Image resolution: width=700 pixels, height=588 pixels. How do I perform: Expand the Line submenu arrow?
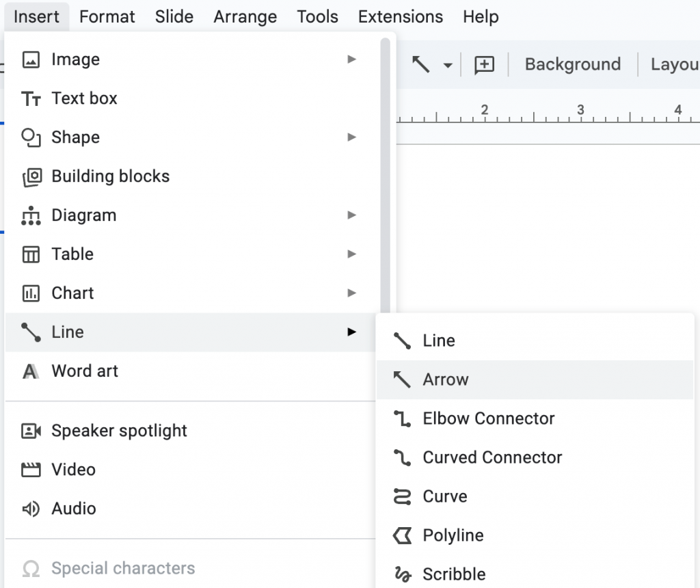(352, 332)
